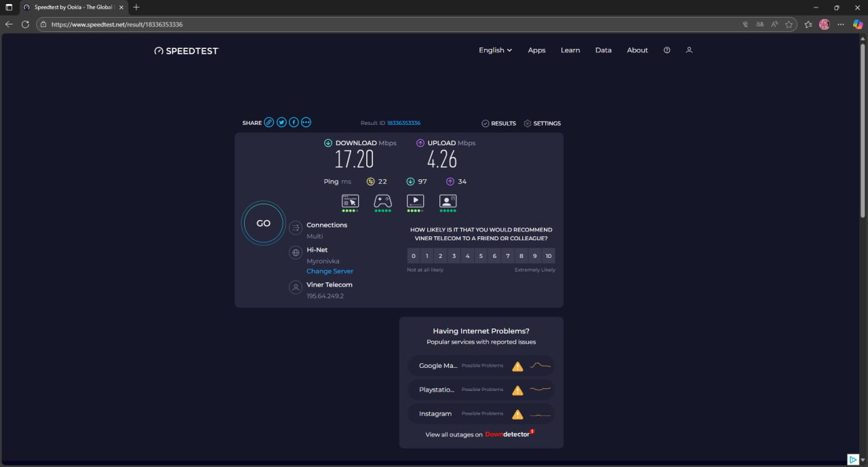Open the Data menu item
Screen dimensions: 868x467
(603, 50)
